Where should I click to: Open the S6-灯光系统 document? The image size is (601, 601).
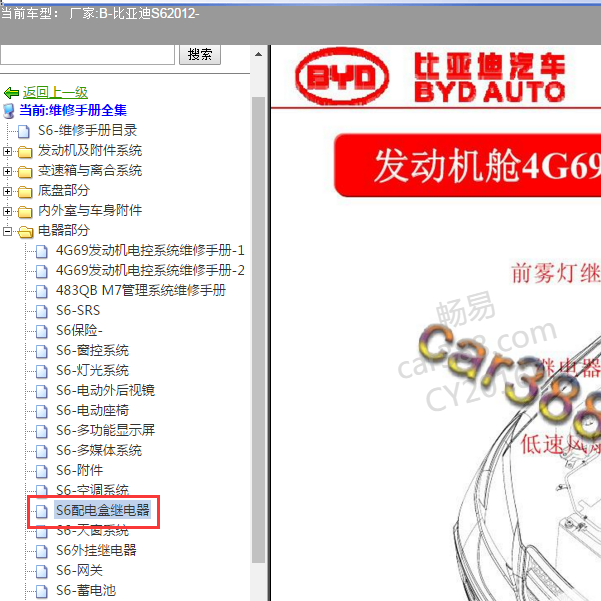92,370
